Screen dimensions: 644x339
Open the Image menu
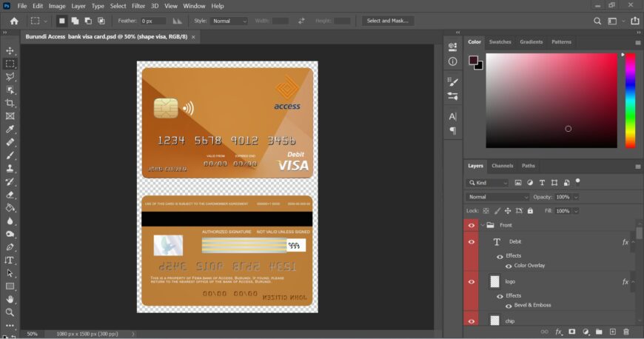coord(57,6)
